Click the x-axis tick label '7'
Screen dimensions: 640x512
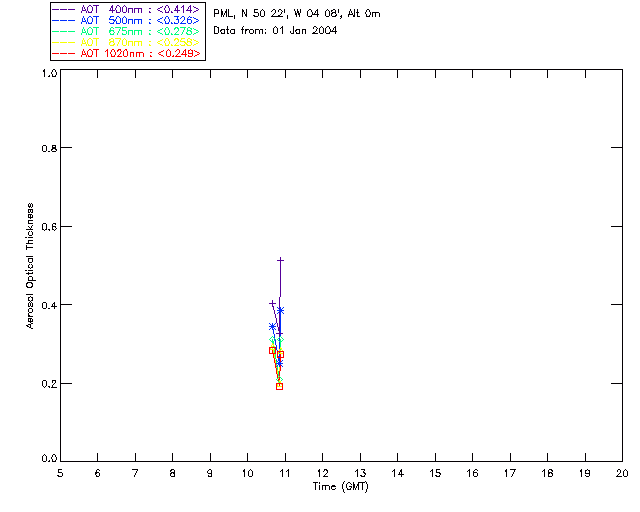[135, 473]
